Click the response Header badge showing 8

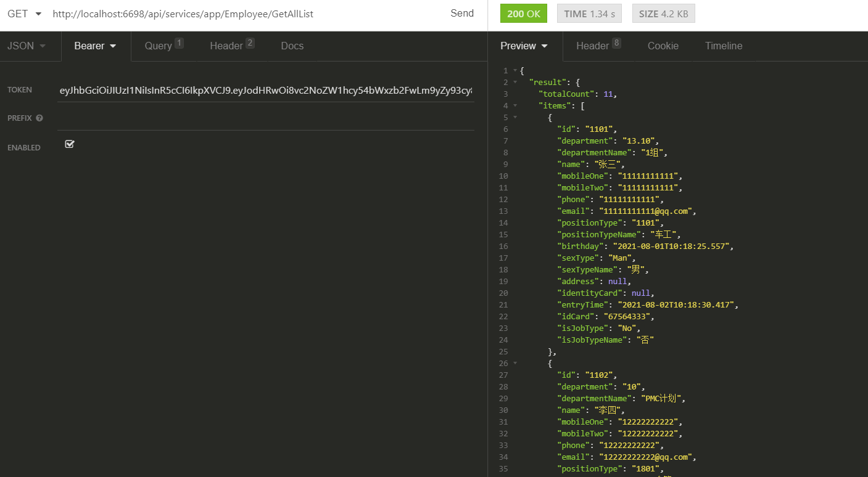(615, 42)
